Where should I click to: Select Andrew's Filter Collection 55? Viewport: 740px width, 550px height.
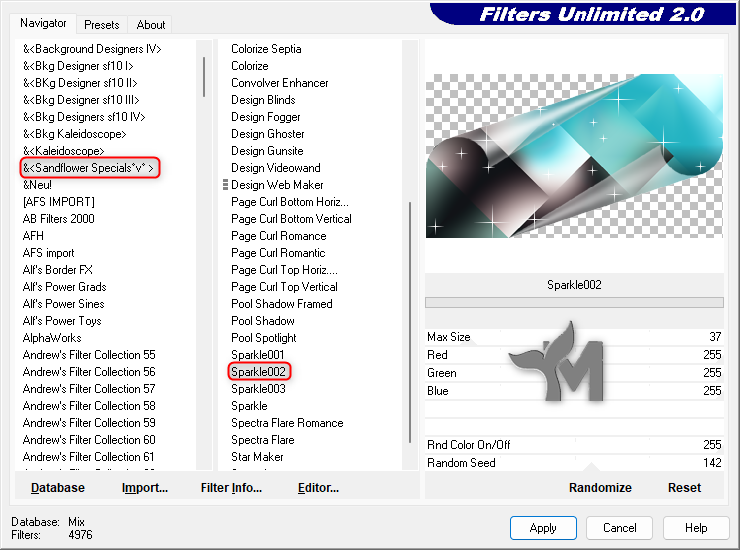(x=89, y=355)
